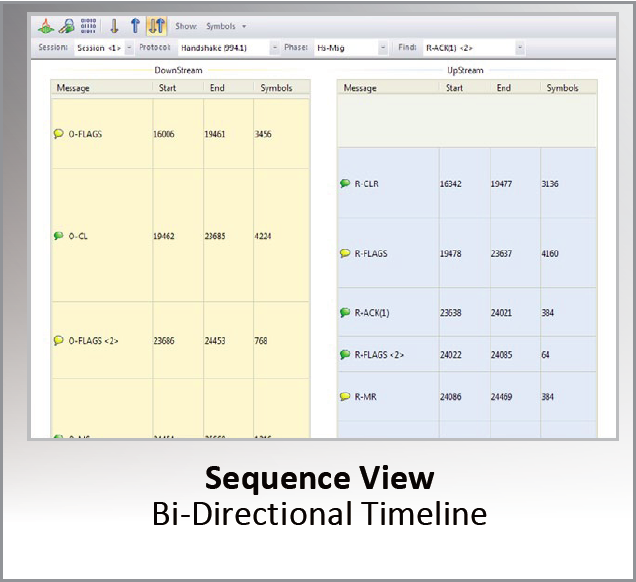Click R-FLAGS end value 23637
636x582 pixels.
click(501, 253)
